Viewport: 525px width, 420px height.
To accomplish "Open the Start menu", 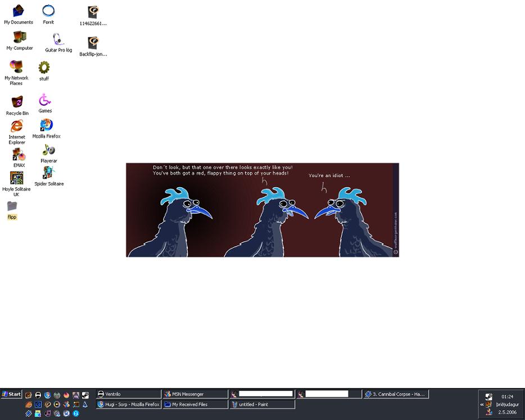I will point(11,394).
